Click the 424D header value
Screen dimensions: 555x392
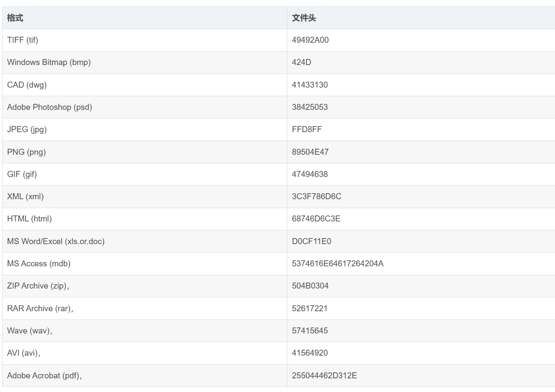point(301,62)
